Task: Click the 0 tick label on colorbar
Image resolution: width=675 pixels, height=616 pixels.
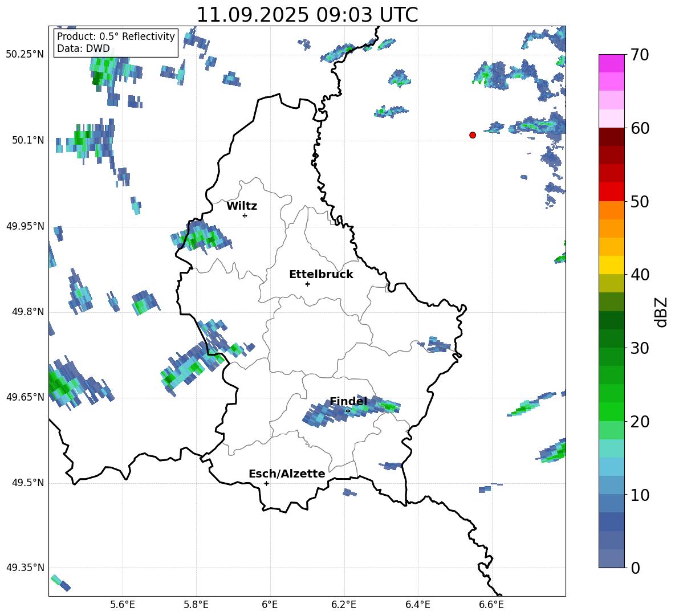Action: pyautogui.click(x=635, y=568)
